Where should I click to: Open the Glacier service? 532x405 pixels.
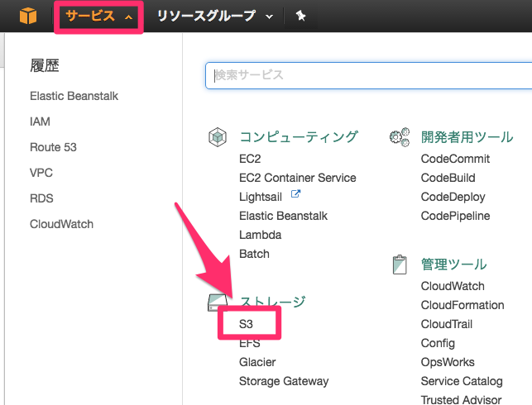[x=257, y=362]
